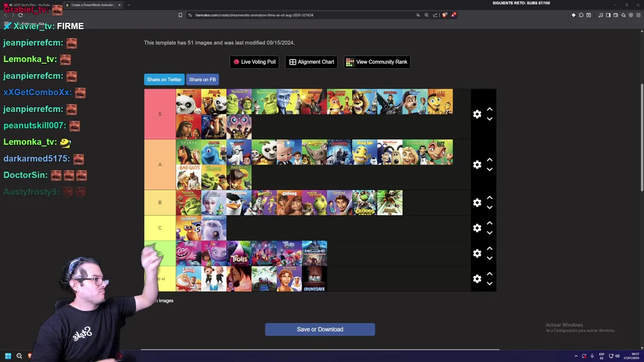The height and width of the screenshot is (362, 644).
Task: View Community Rank
Action: 377,62
